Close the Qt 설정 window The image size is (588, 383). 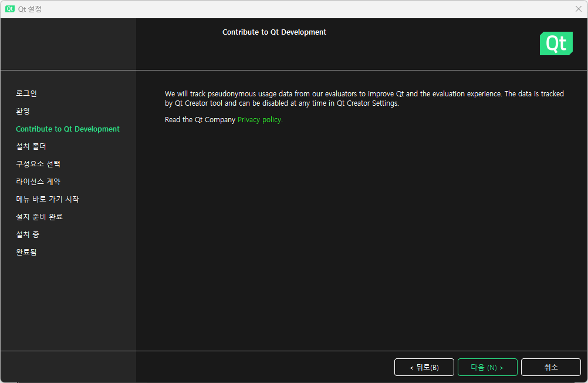tap(578, 9)
